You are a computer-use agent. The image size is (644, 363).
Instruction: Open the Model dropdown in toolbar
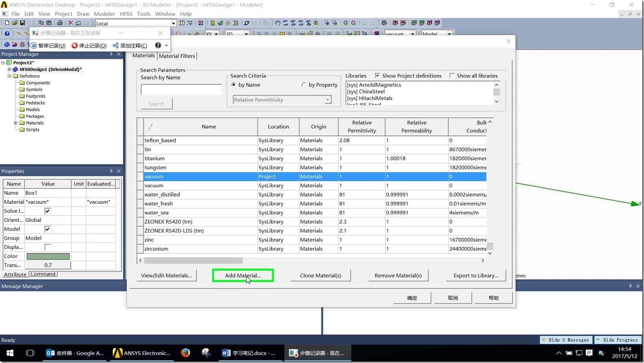coord(449,34)
